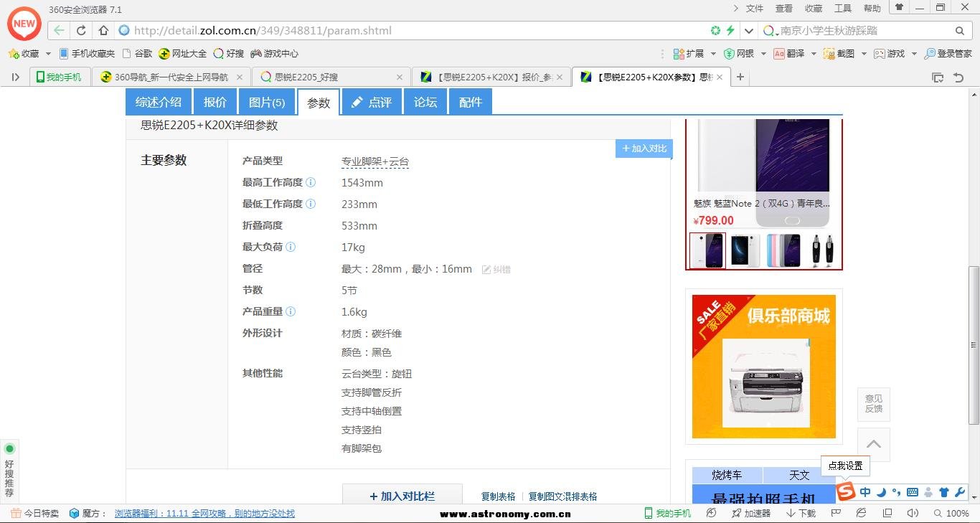This screenshot has height=523, width=980.
Task: Expand 游戏 dropdown arrow
Action: (913, 54)
